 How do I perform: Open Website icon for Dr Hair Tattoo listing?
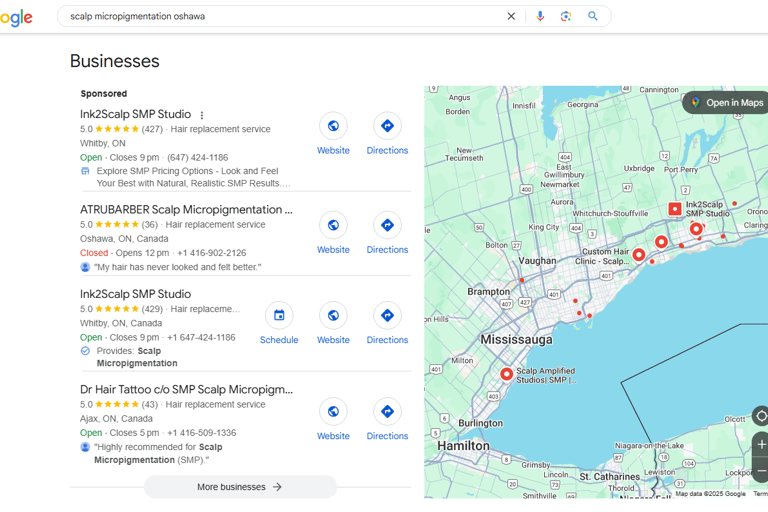point(333,411)
